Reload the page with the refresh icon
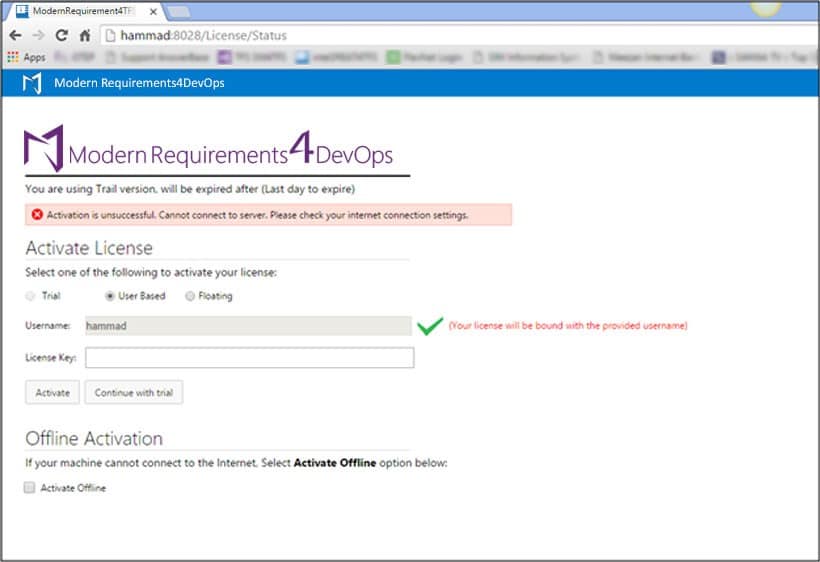Image resolution: width=820 pixels, height=562 pixels. click(62, 36)
